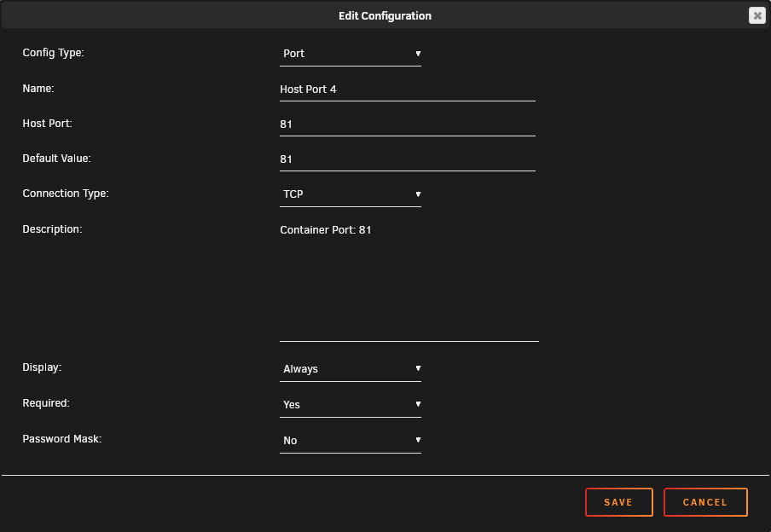The height and width of the screenshot is (532, 771).
Task: Open the Required dropdown showing Yes
Action: tap(350, 405)
